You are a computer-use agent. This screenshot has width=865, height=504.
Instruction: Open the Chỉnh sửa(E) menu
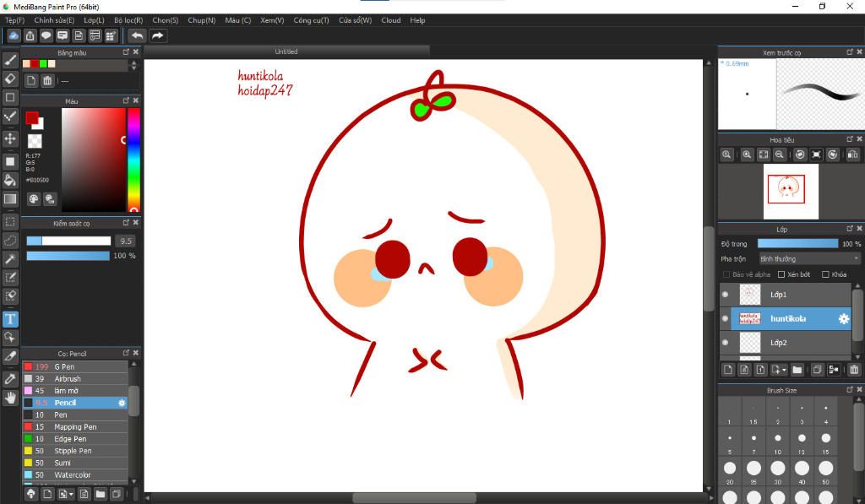click(54, 20)
